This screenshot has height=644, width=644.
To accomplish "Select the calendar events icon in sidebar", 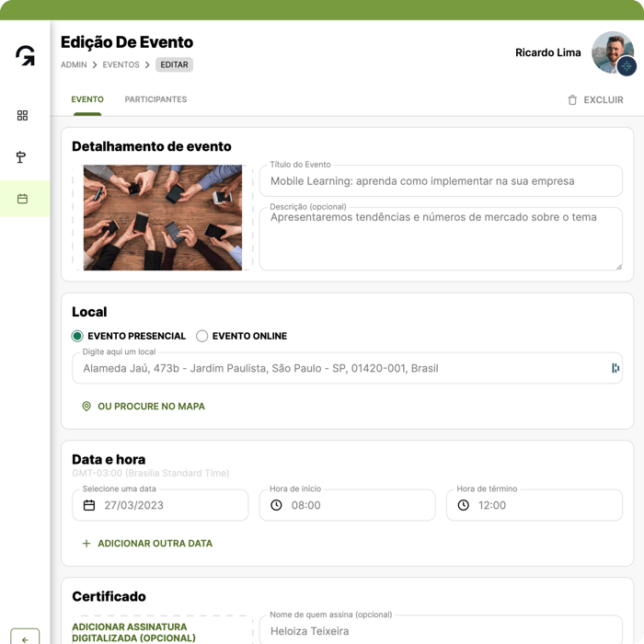I will point(23,199).
